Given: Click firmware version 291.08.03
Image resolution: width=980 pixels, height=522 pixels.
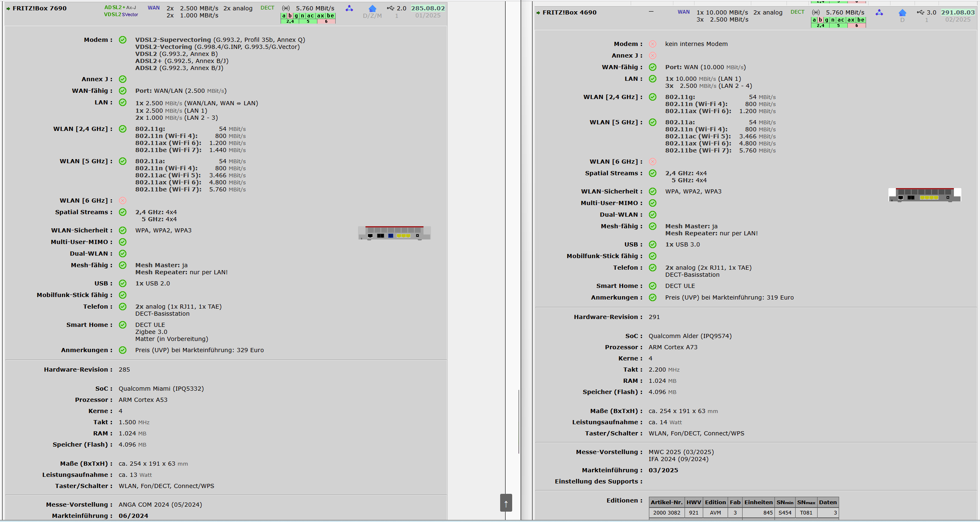Looking at the screenshot, I should [x=958, y=12].
